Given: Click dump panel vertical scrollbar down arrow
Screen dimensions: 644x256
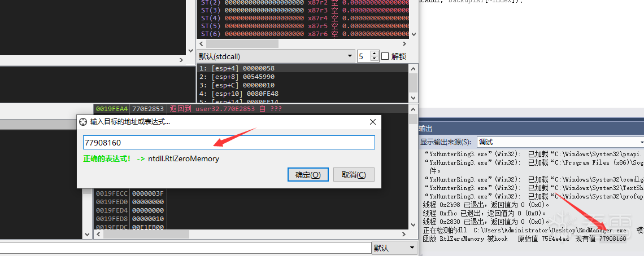Looking at the screenshot, I should (88, 234).
